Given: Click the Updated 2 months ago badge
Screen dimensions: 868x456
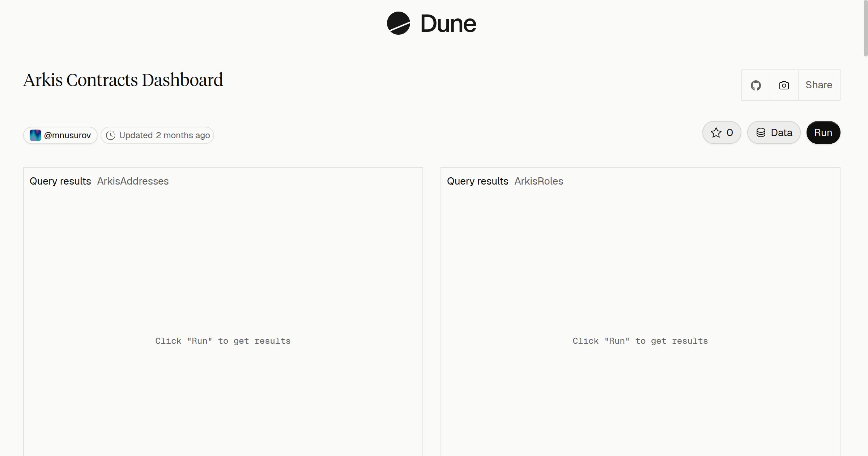Looking at the screenshot, I should (x=157, y=135).
